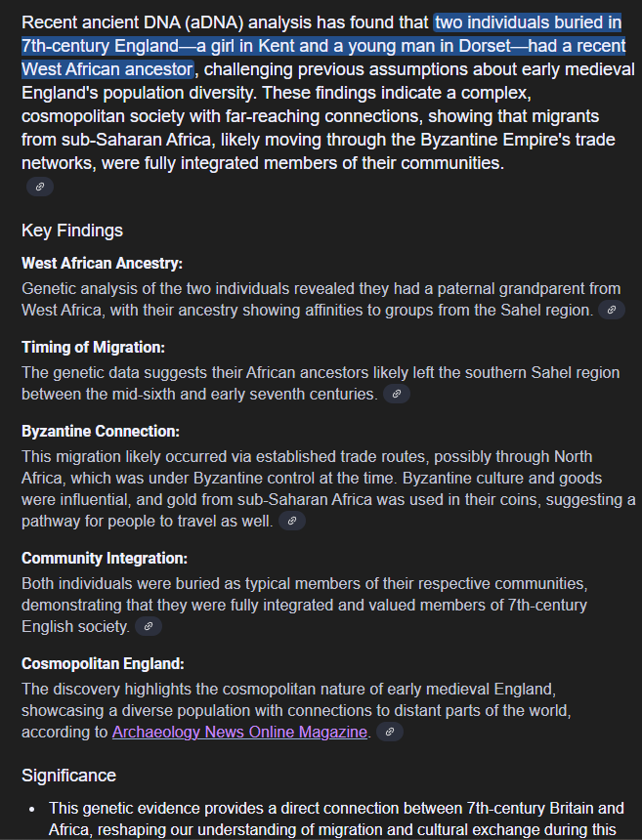Open source icon after Community Integration paragraph
The width and height of the screenshot is (642, 840).
148,626
